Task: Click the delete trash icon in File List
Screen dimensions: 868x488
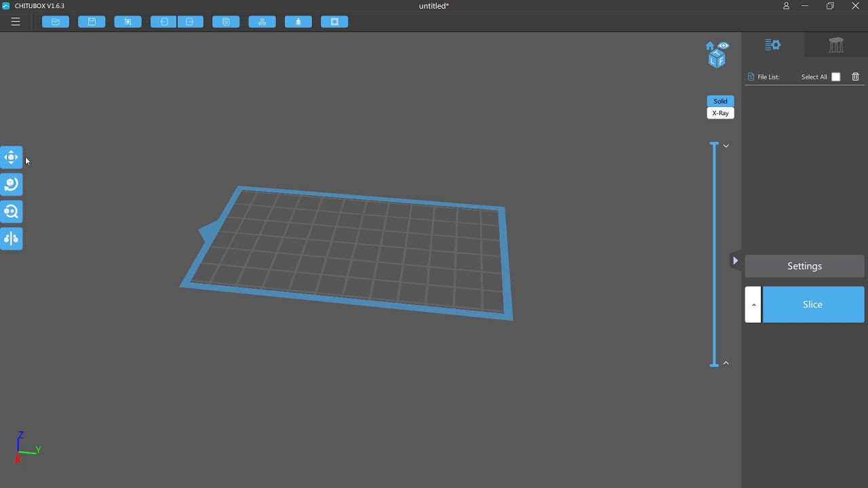Action: [856, 77]
